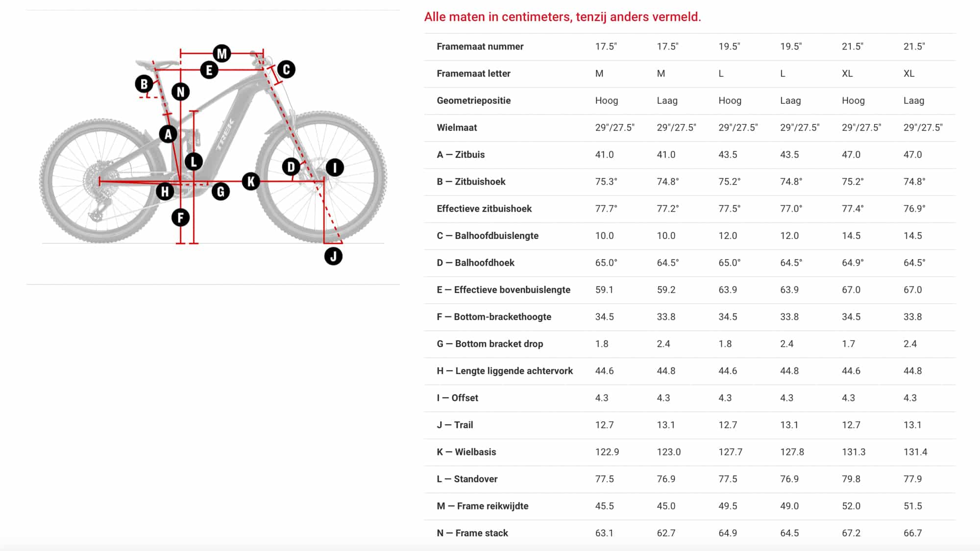This screenshot has height=551, width=980.
Task: Click the A marker on the seat tube
Action: tap(168, 134)
